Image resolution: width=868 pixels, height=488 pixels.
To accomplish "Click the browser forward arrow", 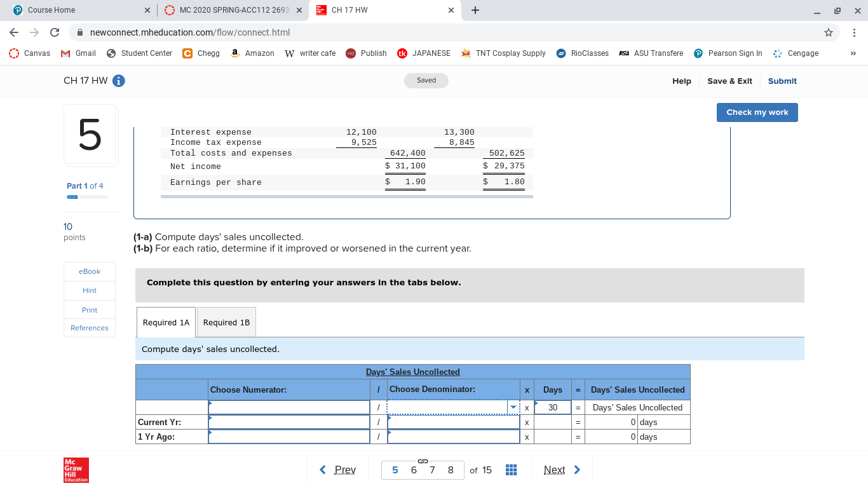I will coord(34,32).
